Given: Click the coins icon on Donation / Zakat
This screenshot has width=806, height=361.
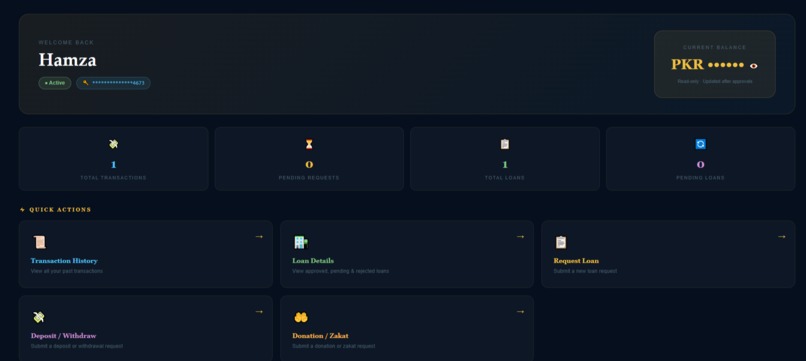Looking at the screenshot, I should (301, 317).
